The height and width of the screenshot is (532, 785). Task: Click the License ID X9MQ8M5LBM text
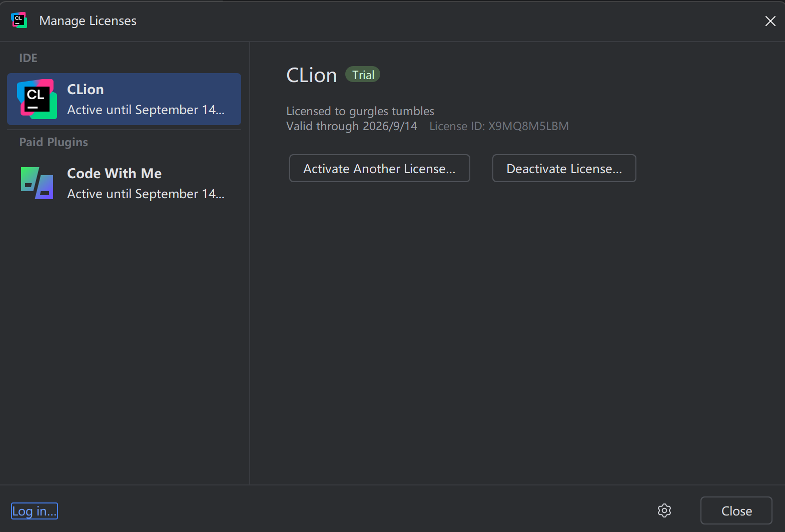(499, 126)
